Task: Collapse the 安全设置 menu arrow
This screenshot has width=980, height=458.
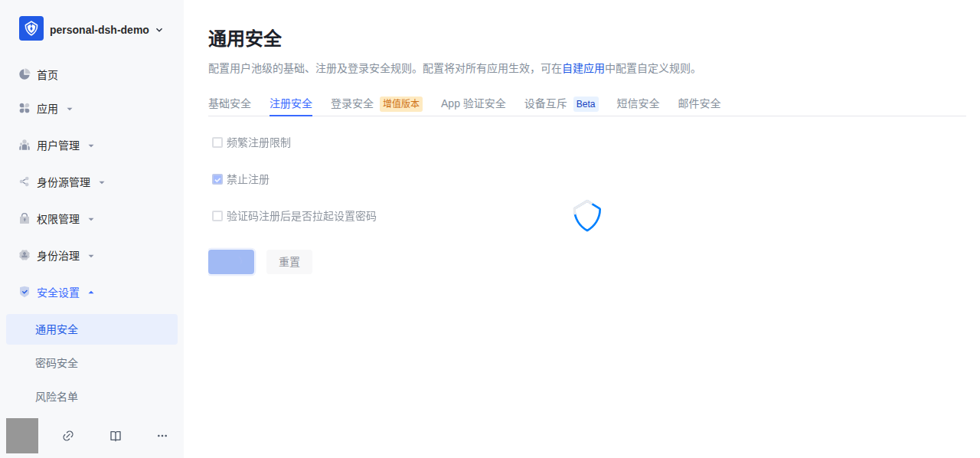Action: 91,293
